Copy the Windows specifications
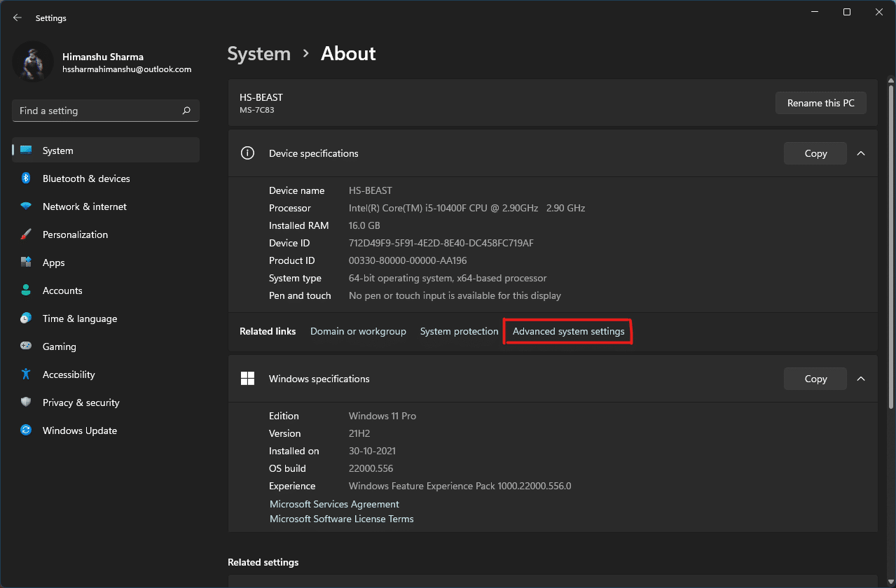 (x=815, y=379)
